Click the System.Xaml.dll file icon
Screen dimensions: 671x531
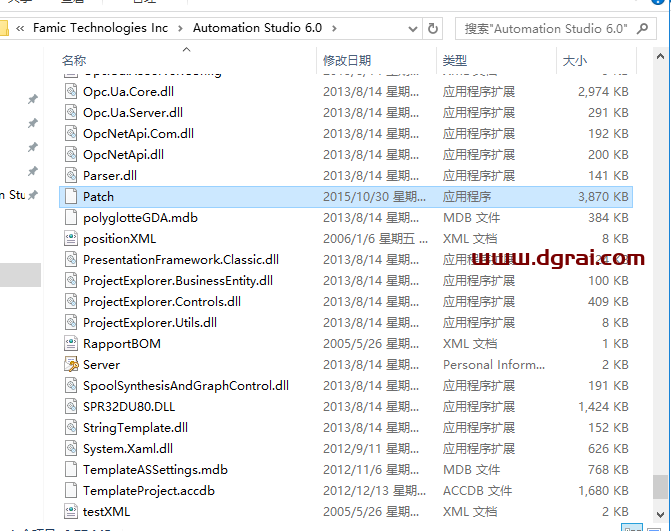(71, 448)
